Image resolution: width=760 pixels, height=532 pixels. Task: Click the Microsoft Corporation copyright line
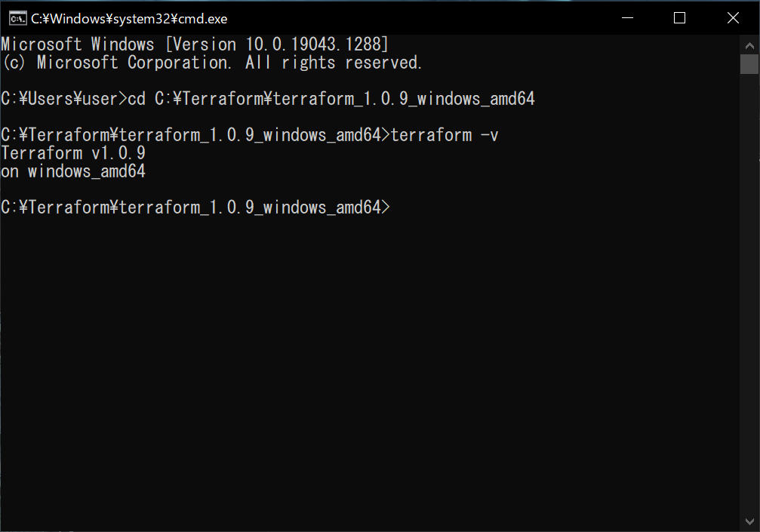[212, 63]
